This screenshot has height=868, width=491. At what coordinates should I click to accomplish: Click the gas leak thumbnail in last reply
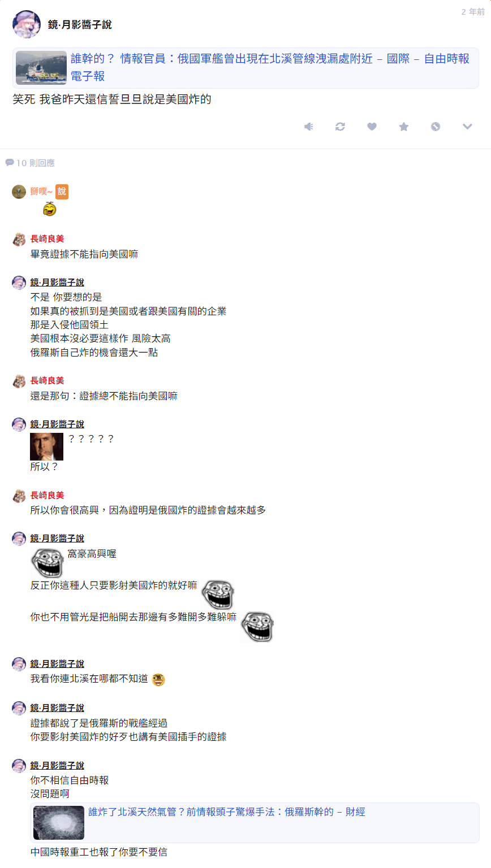[59, 822]
